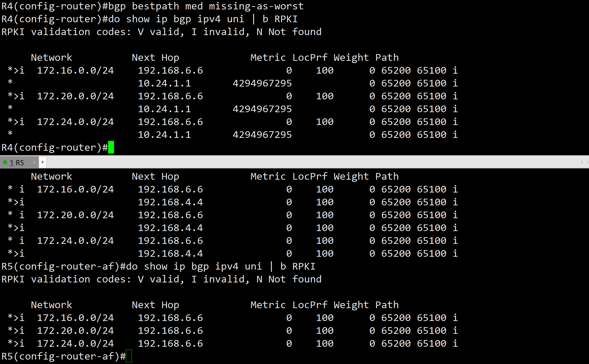
Task: Click the first 192.168.4.4 next hop in R5
Action: pyautogui.click(x=170, y=202)
